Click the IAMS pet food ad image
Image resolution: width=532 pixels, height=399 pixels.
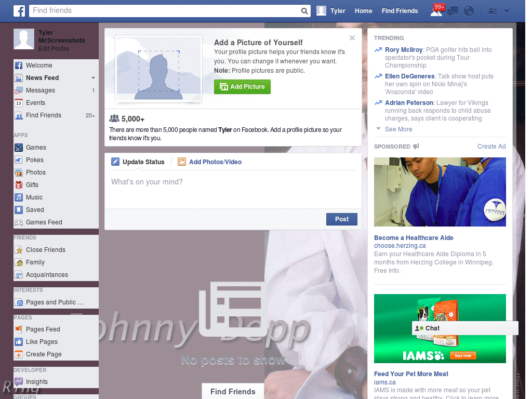[x=440, y=328]
